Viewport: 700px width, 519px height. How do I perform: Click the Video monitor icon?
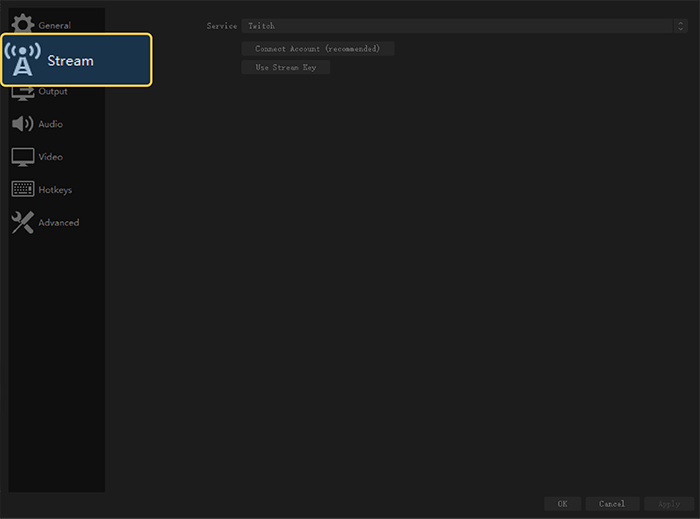22,157
